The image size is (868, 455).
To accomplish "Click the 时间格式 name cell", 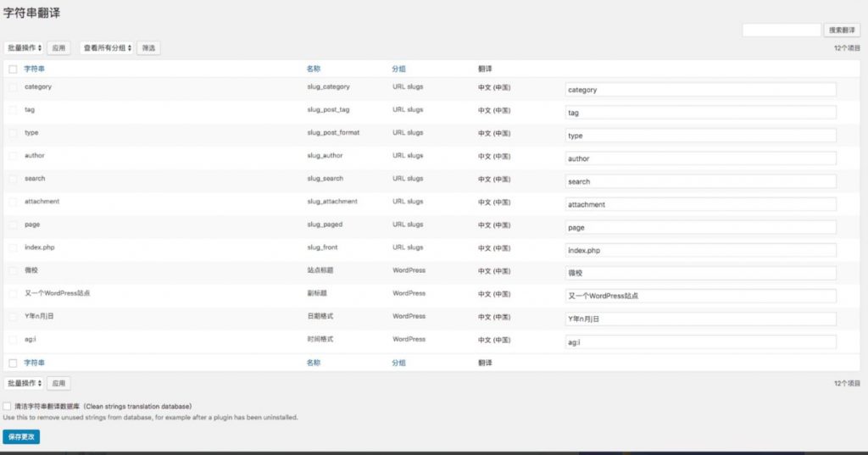I will pos(320,339).
